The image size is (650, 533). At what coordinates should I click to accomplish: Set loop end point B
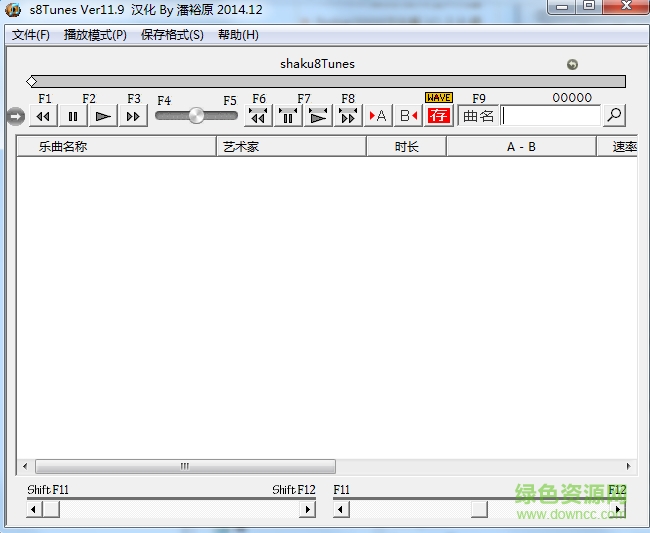[x=408, y=116]
